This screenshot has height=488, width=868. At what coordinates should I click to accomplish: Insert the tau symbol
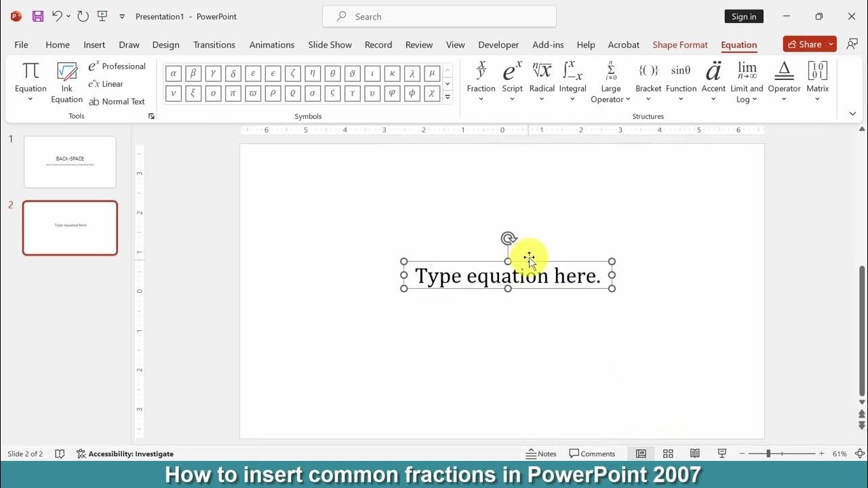point(352,94)
